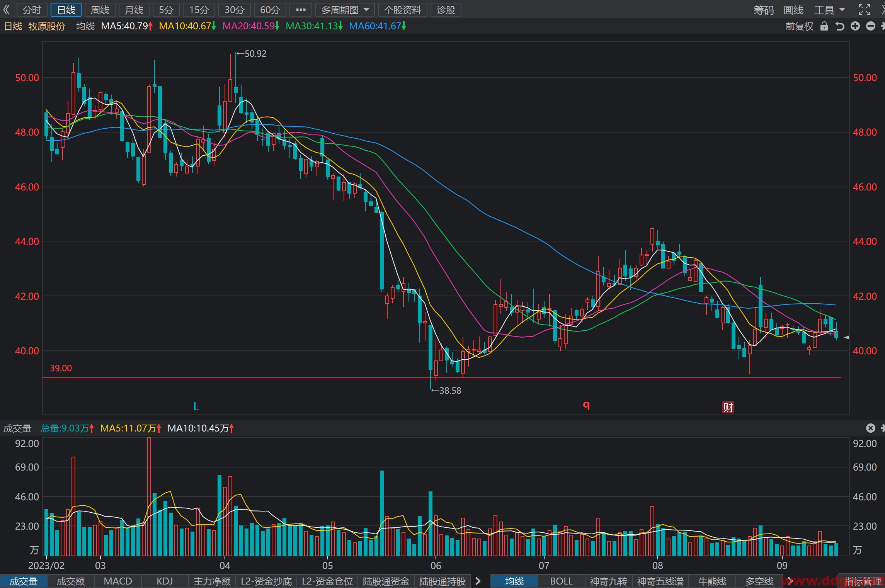
Task: Zoom in with the plus circle icon
Action: click(855, 26)
